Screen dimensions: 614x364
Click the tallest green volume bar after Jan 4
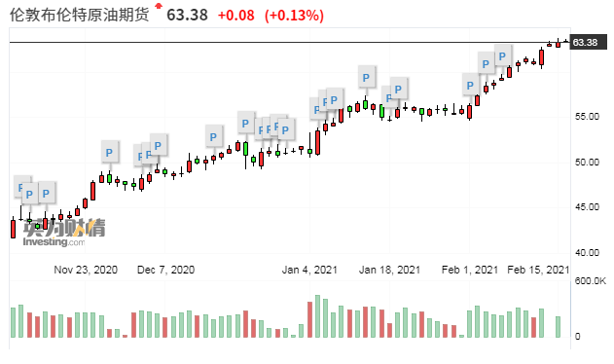tap(317, 316)
